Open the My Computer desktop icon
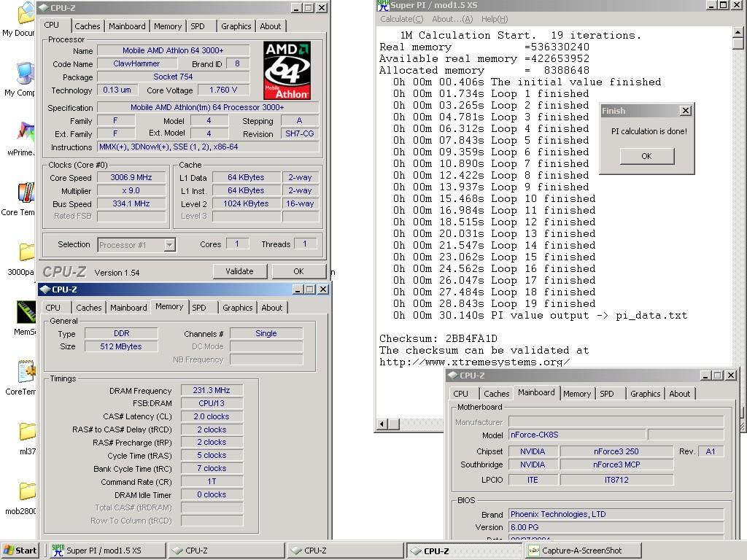Image resolution: width=747 pixels, height=560 pixels. click(x=25, y=74)
